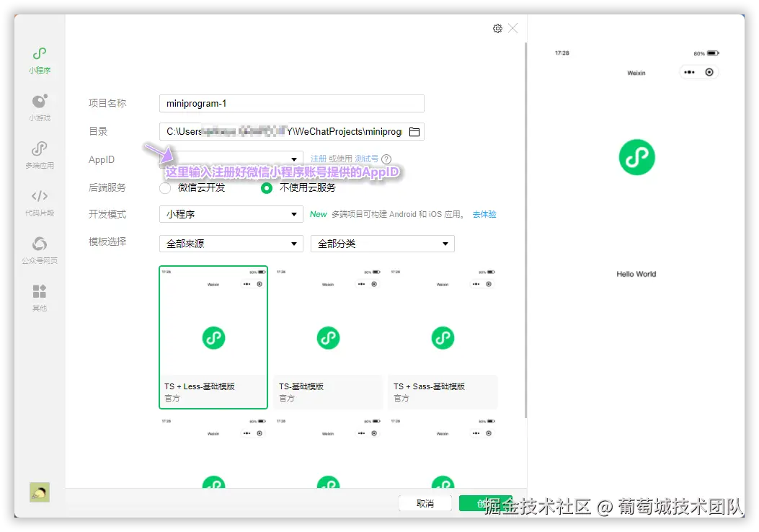The height and width of the screenshot is (532, 759).
Task: Select the 不使用云服务 radio option
Action: pyautogui.click(x=267, y=188)
